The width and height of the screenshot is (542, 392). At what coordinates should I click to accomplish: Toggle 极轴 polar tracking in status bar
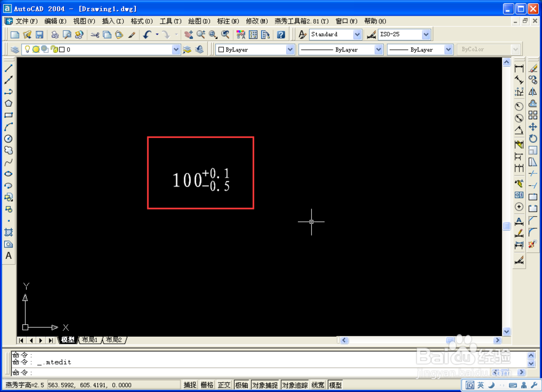pos(242,385)
